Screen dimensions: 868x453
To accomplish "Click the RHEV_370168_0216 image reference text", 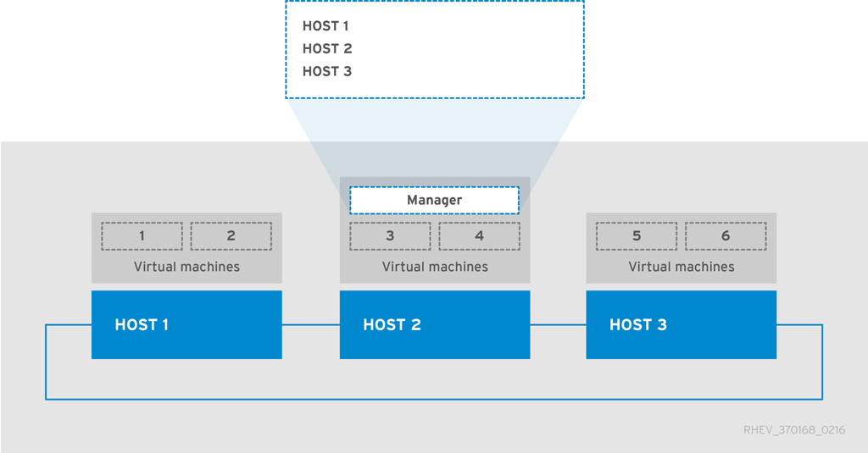I will tap(793, 430).
